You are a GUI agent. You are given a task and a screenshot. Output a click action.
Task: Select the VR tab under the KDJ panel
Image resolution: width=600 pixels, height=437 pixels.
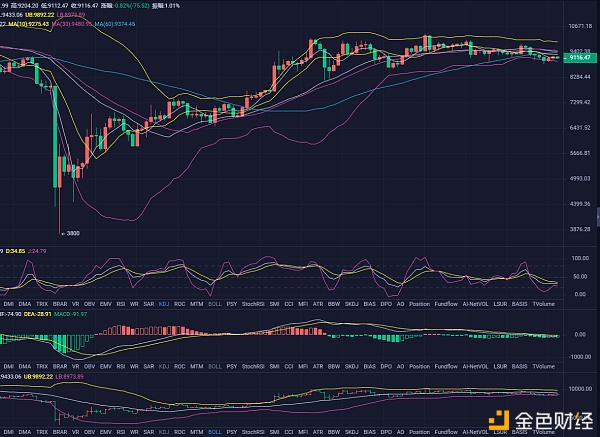[75, 304]
